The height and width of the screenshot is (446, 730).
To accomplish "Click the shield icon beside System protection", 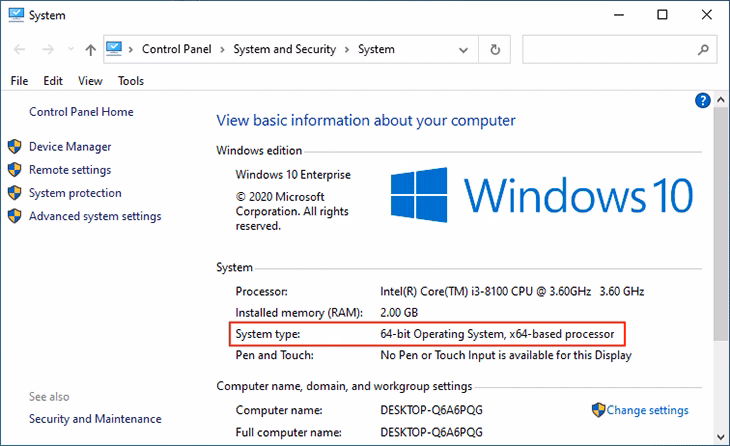I will pyautogui.click(x=14, y=193).
